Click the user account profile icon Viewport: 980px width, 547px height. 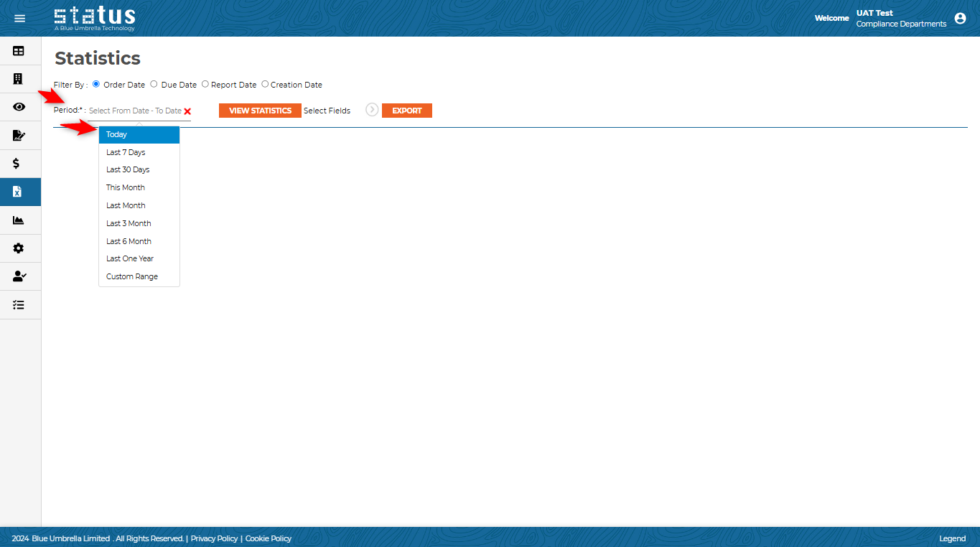(x=960, y=19)
